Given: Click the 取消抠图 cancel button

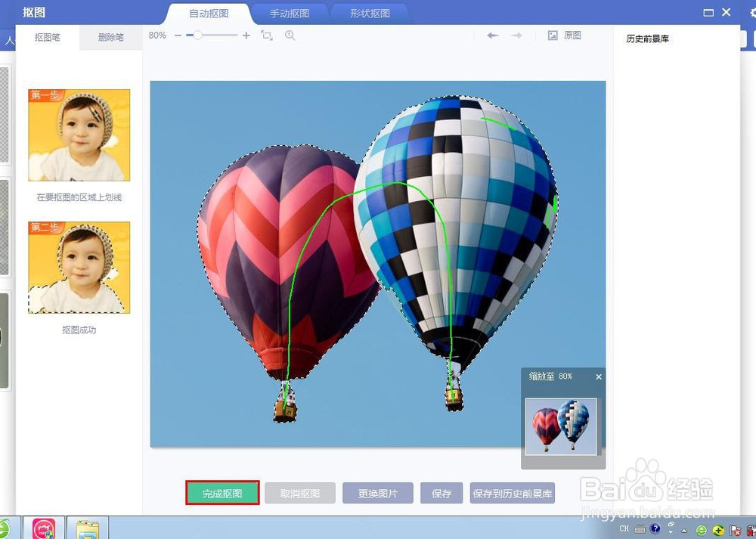Looking at the screenshot, I should point(302,492).
